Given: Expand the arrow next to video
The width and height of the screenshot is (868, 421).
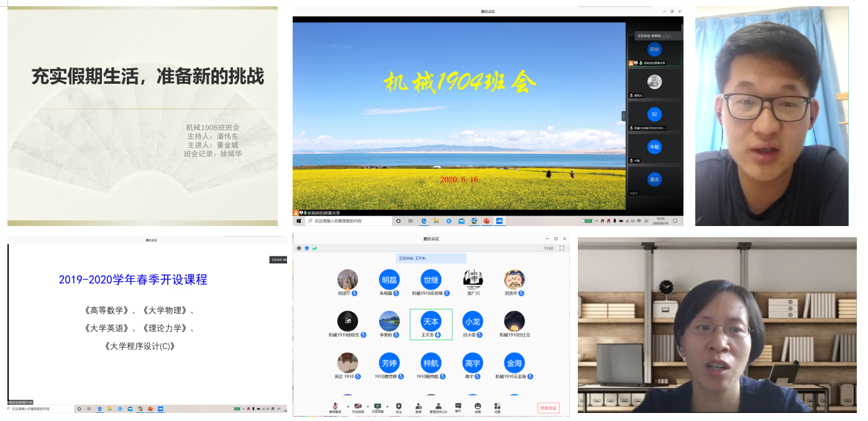Looking at the screenshot, I should point(368,405).
